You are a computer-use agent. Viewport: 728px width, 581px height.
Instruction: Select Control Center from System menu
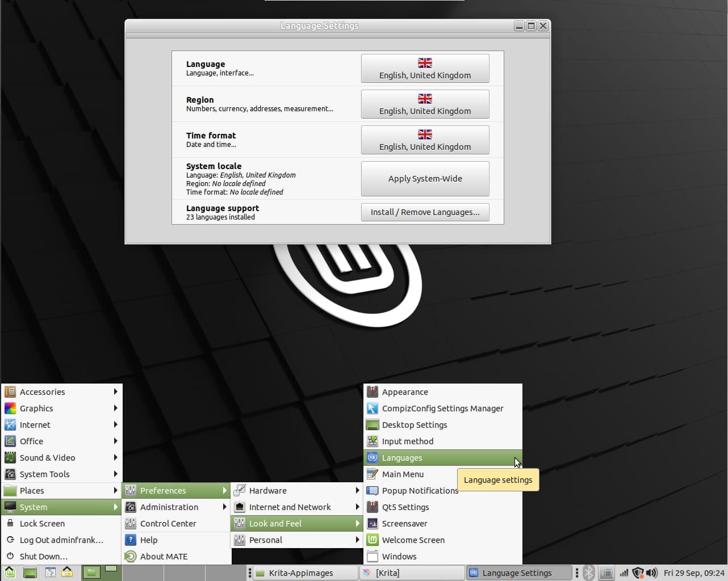click(168, 524)
